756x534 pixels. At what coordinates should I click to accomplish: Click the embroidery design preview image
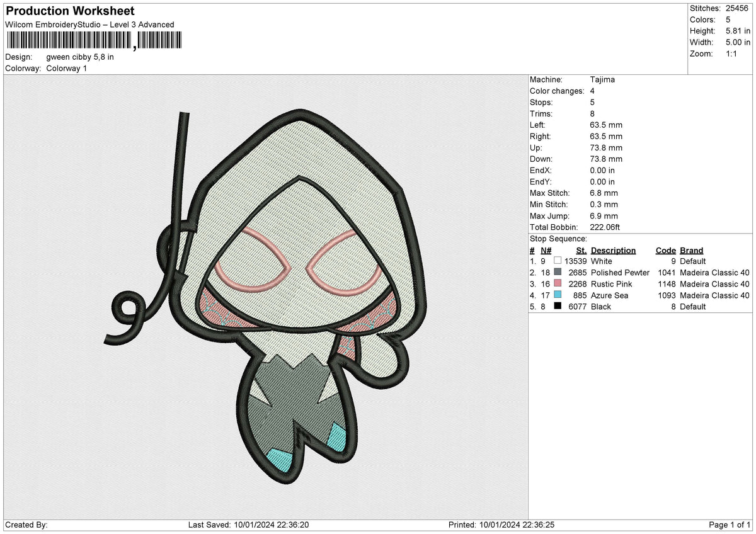(265, 296)
